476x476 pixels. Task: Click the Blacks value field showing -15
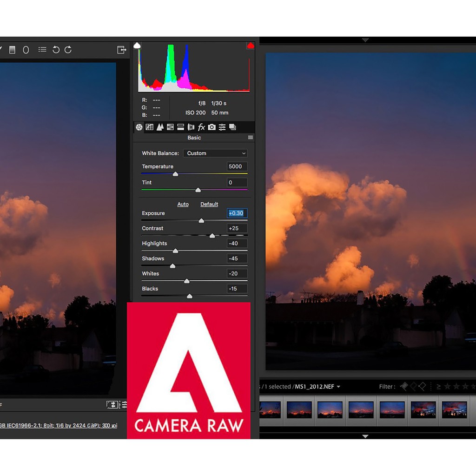point(237,289)
